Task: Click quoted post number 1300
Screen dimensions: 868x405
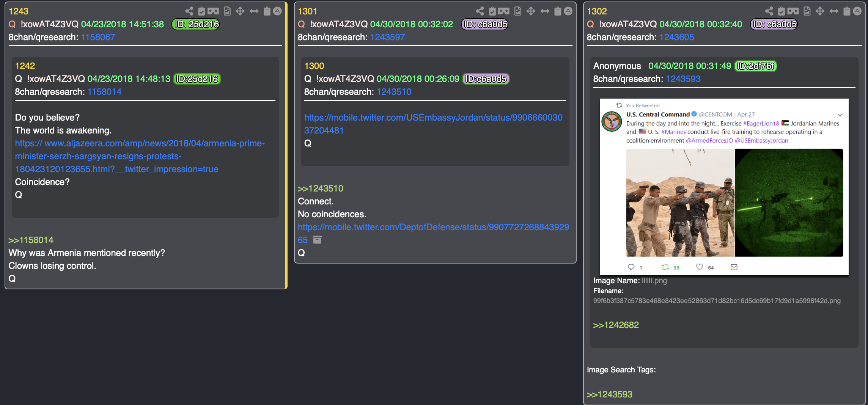Action: pos(314,66)
